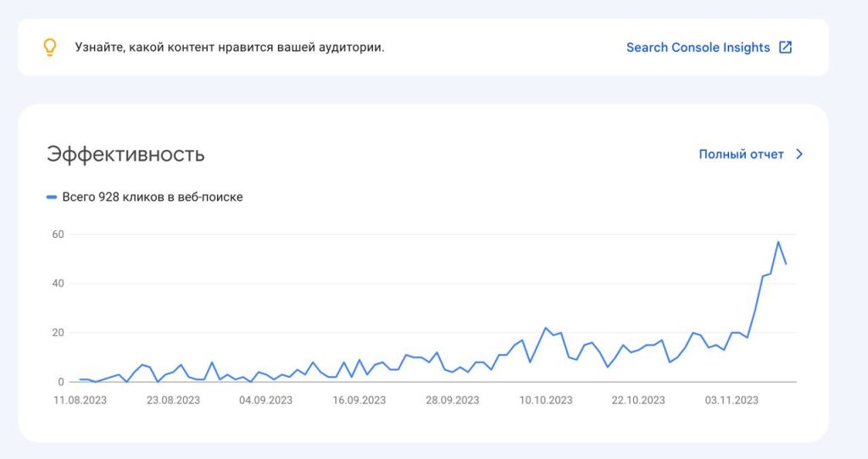Click the blue legend marker for clicks

[52, 196]
